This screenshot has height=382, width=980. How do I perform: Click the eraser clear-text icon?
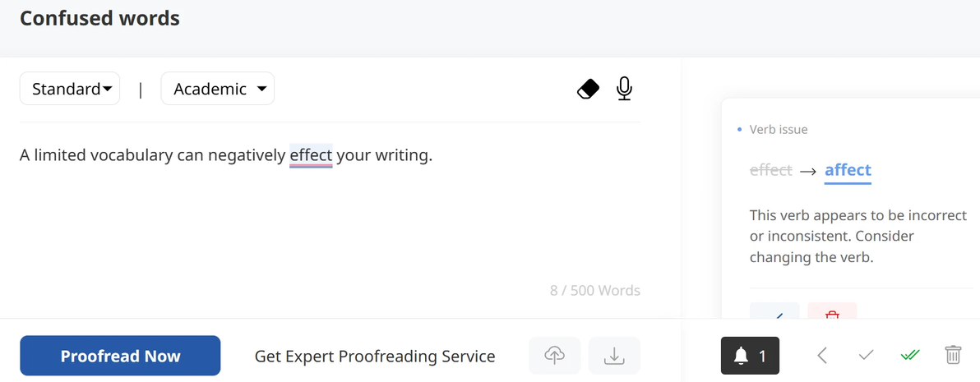(588, 89)
